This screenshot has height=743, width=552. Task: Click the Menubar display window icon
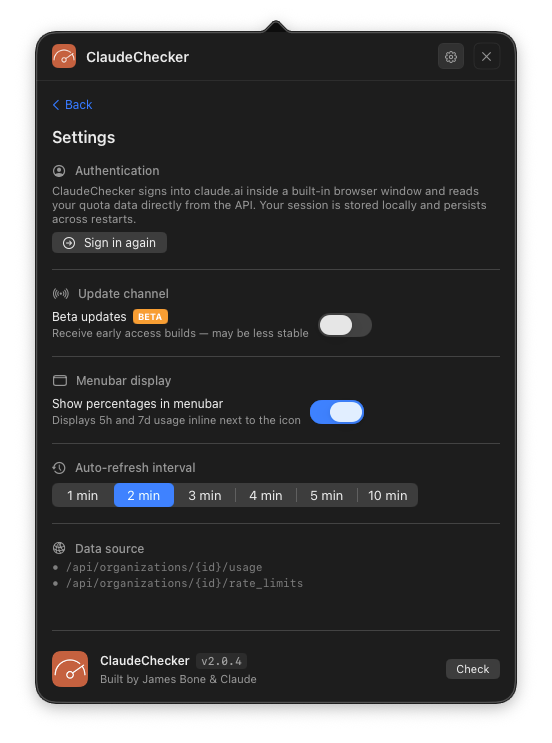(60, 381)
